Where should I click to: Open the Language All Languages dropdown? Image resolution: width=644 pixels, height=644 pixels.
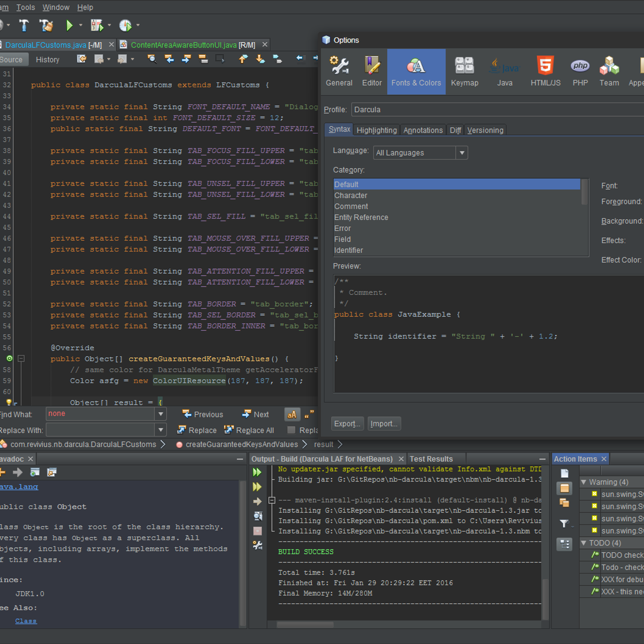[x=462, y=153]
